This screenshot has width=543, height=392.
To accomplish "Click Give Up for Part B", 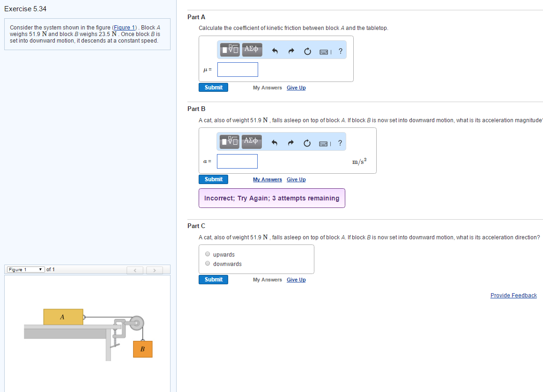I will (x=296, y=179).
